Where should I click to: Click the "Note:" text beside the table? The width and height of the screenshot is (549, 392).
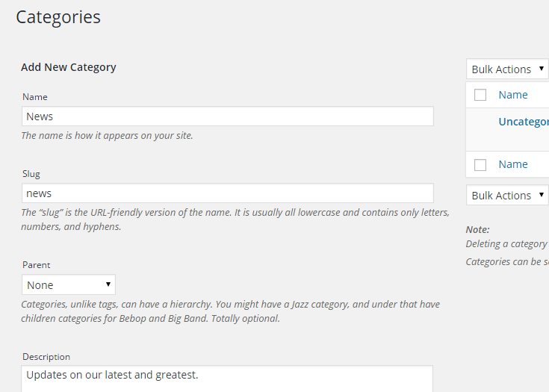pyautogui.click(x=478, y=230)
